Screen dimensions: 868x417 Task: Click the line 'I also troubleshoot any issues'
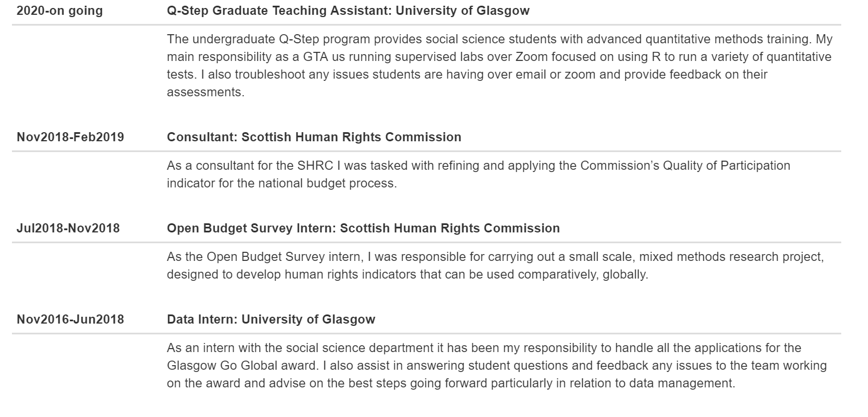point(467,75)
